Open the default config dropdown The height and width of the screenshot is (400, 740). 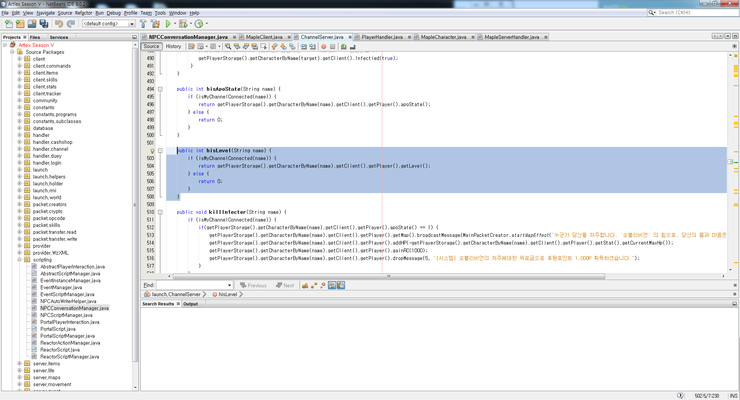coord(108,24)
